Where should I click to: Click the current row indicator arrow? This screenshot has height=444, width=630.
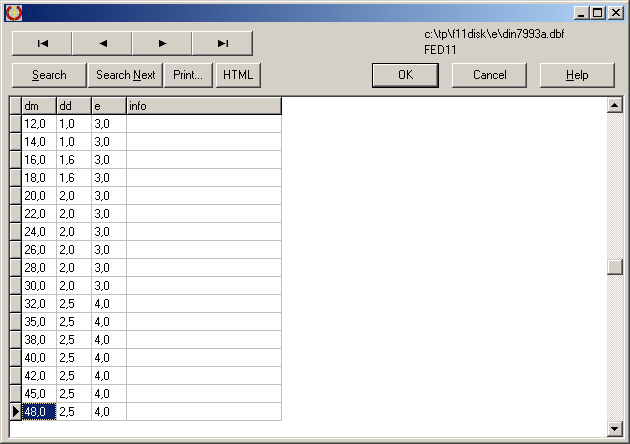[15, 411]
